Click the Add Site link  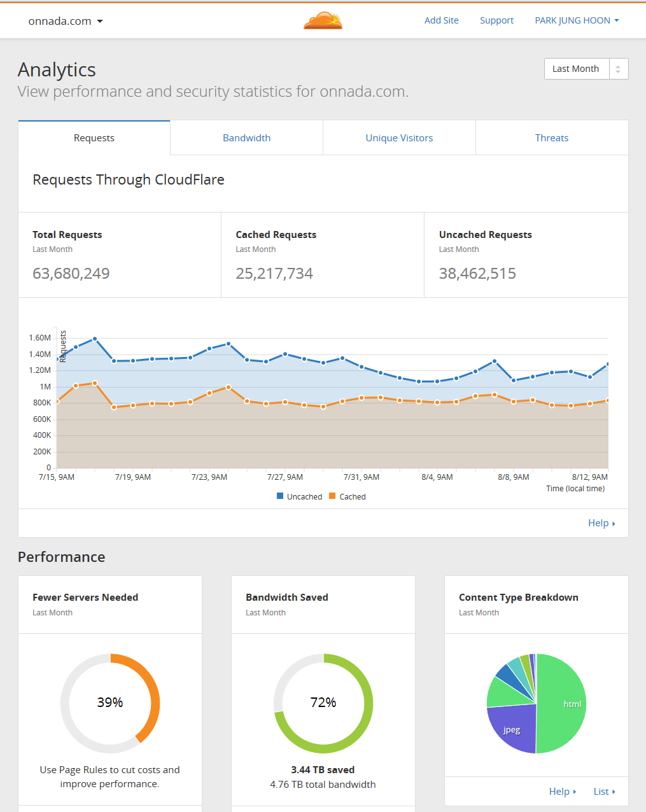click(x=441, y=20)
